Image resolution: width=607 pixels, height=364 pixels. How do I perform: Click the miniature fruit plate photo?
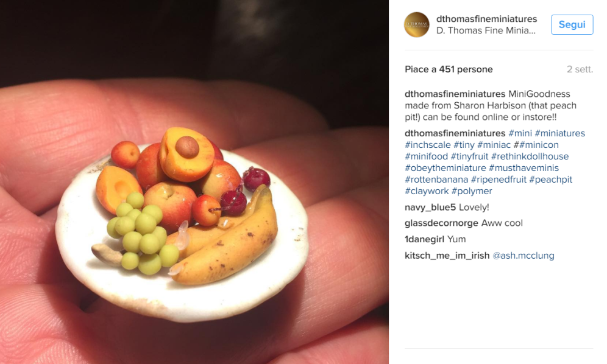tap(194, 182)
